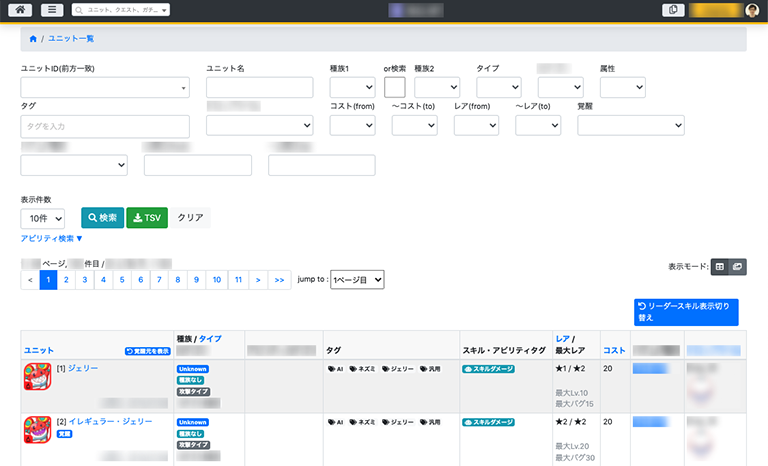Screen dimensions: 768x466
Task: Open the jump to page dropdown
Action: 357,280
